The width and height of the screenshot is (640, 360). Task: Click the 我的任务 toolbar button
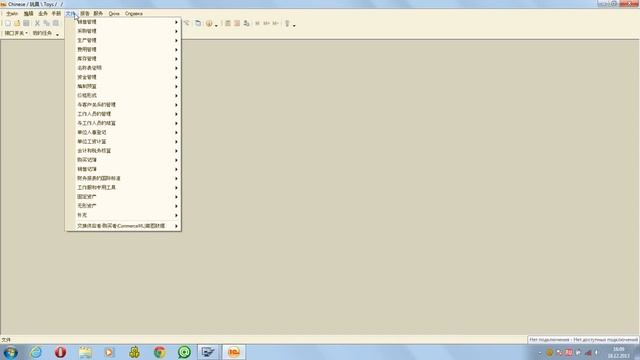pos(42,33)
